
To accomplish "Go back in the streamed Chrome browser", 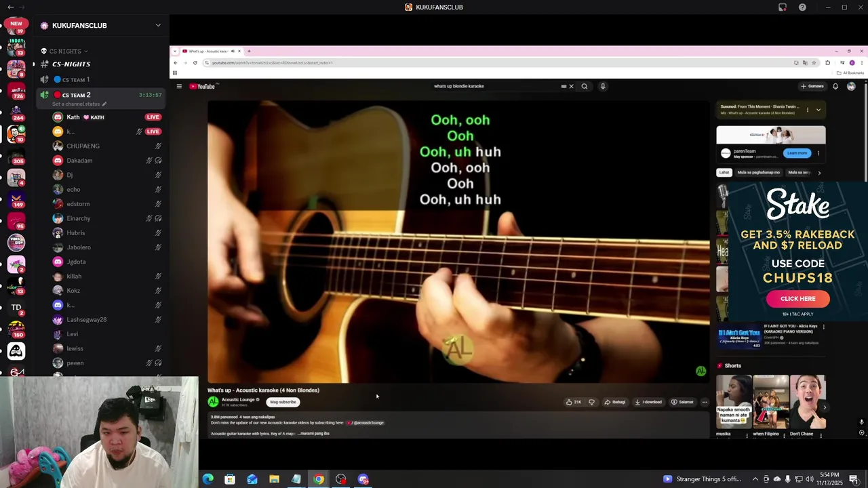I will coord(175,62).
